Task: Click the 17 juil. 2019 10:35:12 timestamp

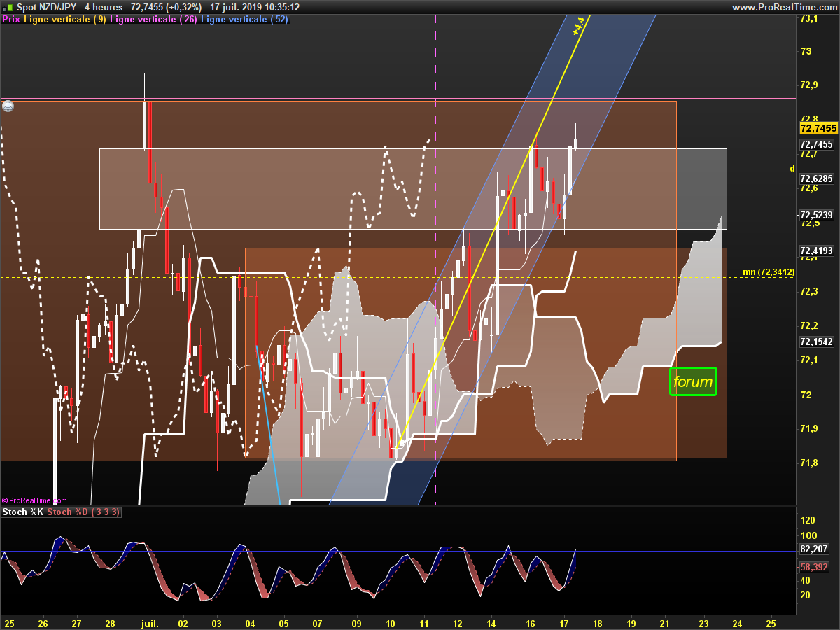Action: click(255, 7)
